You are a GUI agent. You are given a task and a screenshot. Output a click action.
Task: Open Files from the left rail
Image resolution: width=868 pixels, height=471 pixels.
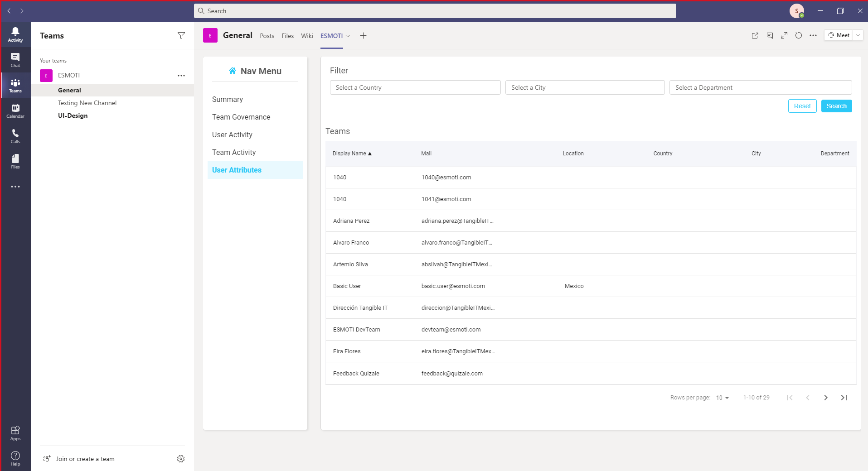(x=15, y=161)
